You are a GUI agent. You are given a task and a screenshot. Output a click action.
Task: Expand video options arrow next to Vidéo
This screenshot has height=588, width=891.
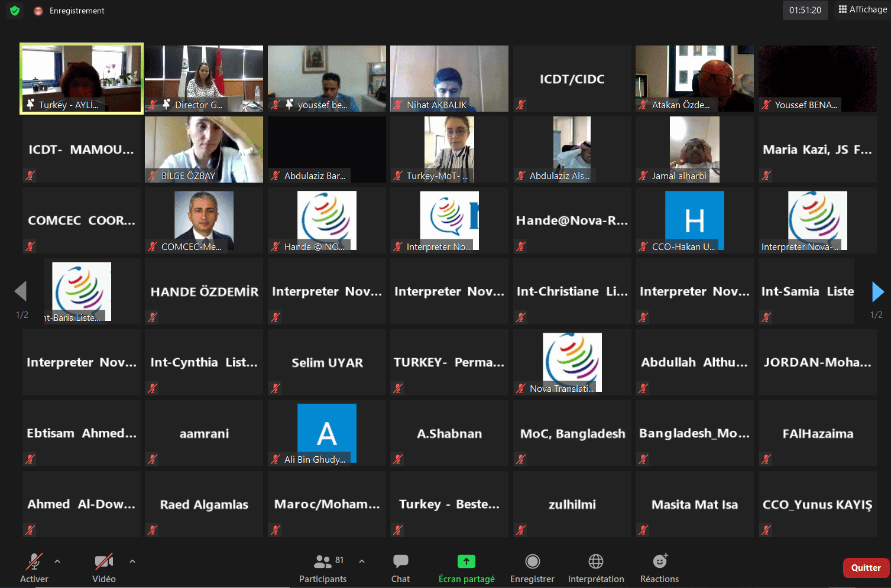pos(132,561)
